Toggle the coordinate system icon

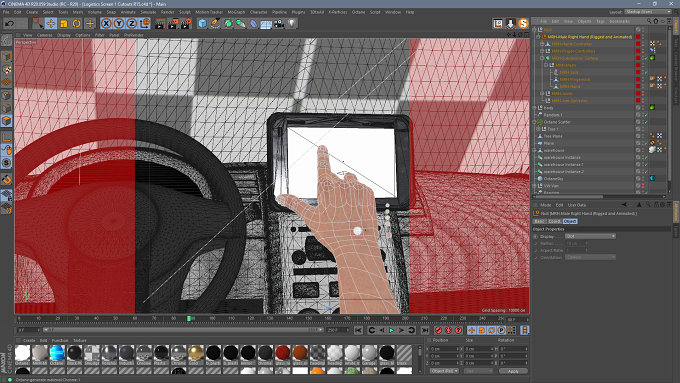pos(145,23)
